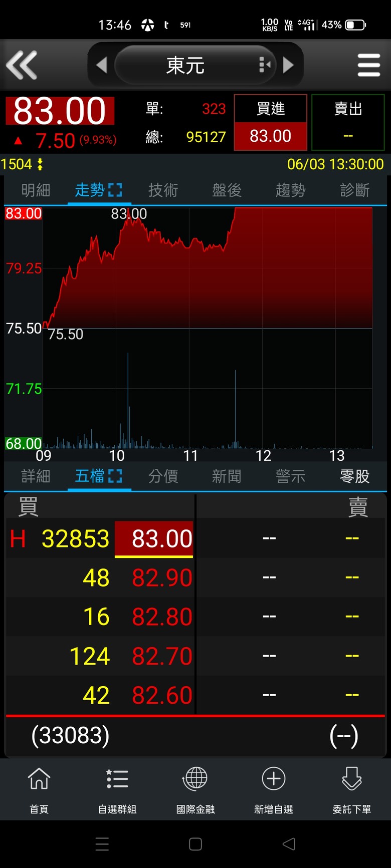391x868 pixels.
Task: Select the 走勢 trend tab
Action: [x=89, y=190]
